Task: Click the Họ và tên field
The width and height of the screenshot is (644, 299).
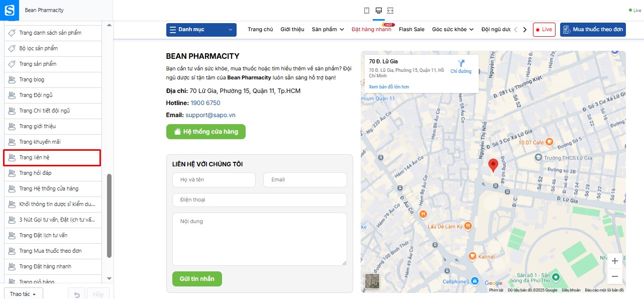Action: [214, 180]
